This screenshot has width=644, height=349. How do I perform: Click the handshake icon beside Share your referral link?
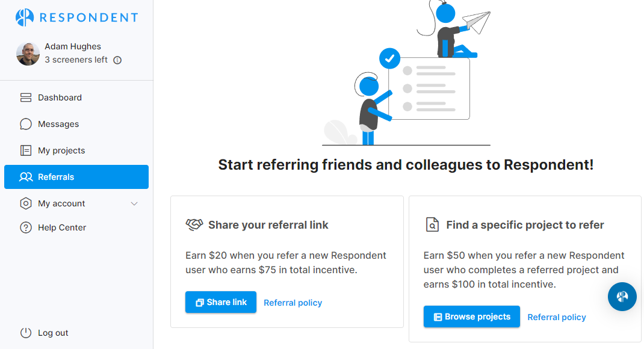(194, 225)
